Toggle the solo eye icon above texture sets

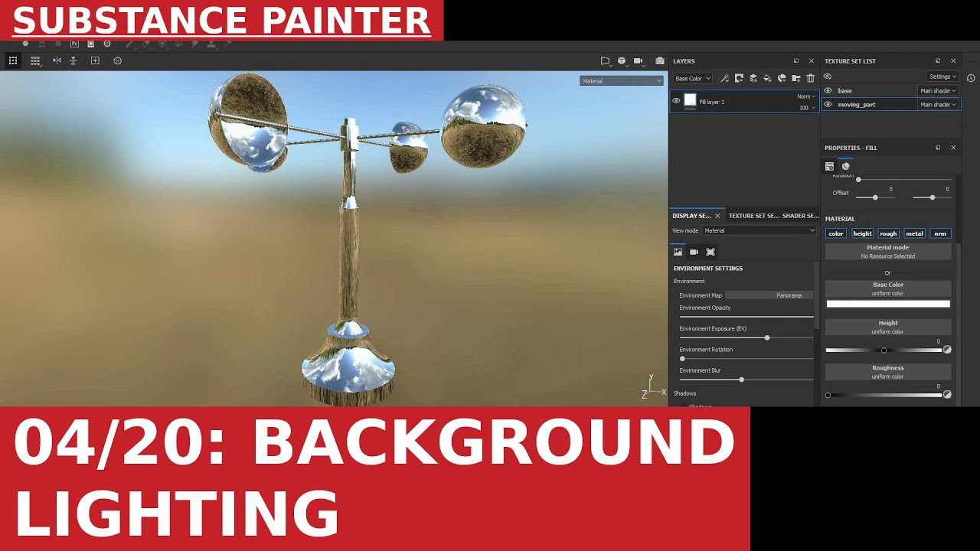(x=828, y=77)
